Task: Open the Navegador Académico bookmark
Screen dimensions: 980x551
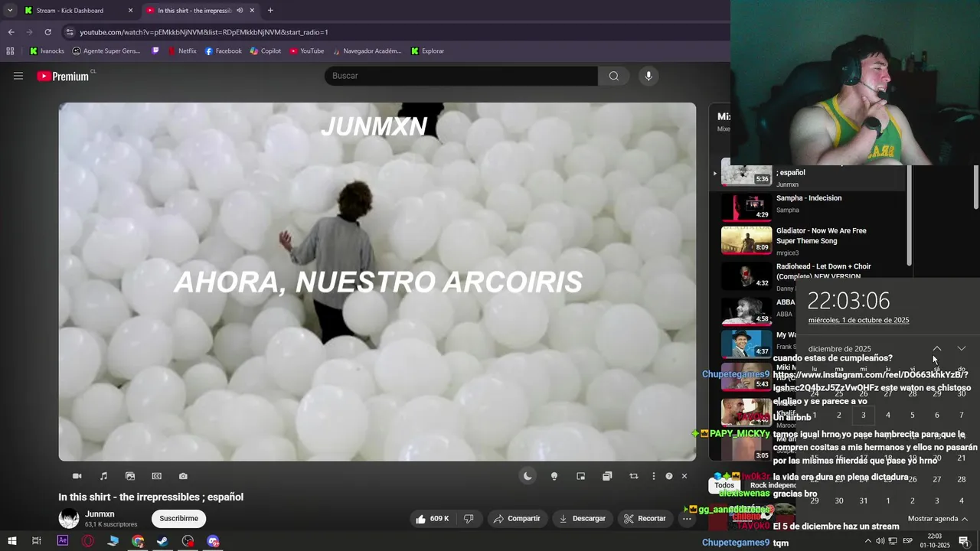Action: coord(367,51)
